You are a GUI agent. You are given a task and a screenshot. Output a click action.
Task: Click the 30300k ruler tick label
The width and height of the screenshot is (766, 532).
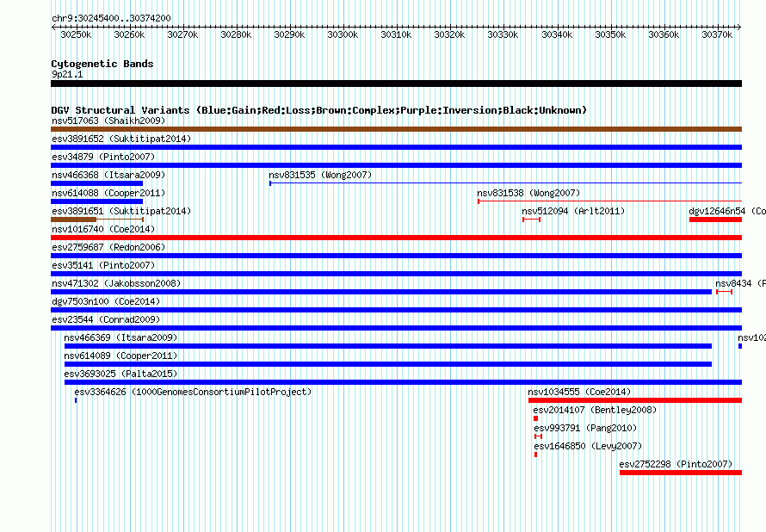pyautogui.click(x=343, y=34)
